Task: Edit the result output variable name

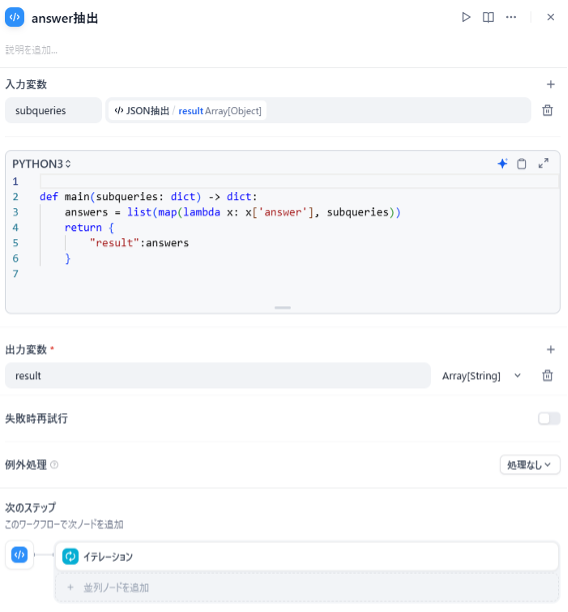Action: 218,375
